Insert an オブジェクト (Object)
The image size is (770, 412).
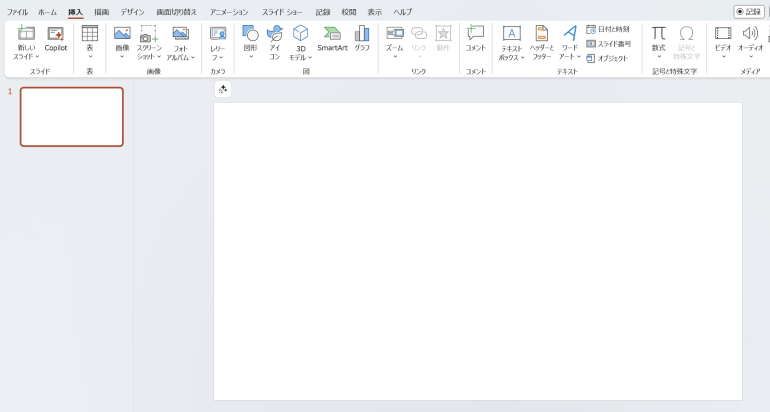(x=607, y=58)
